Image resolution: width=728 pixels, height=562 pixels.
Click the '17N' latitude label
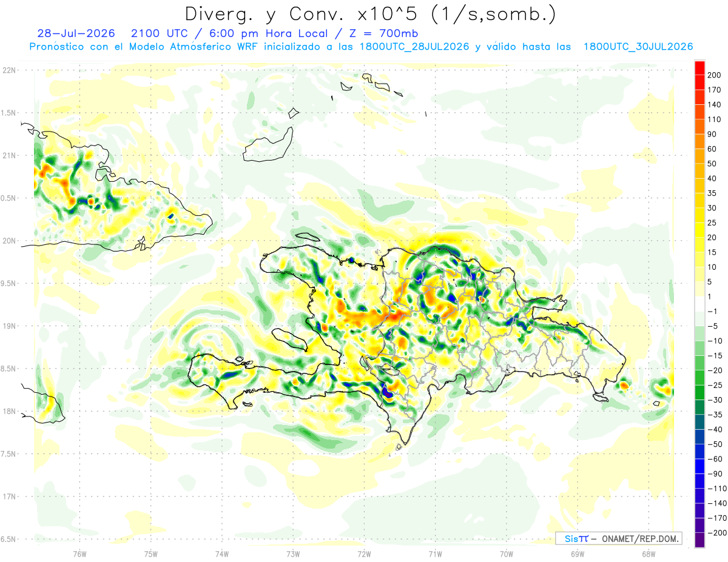(9, 497)
